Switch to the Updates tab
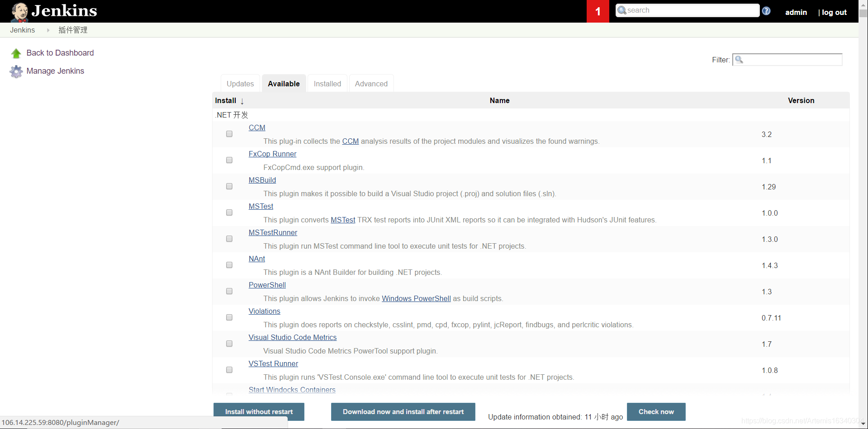 pyautogui.click(x=240, y=84)
